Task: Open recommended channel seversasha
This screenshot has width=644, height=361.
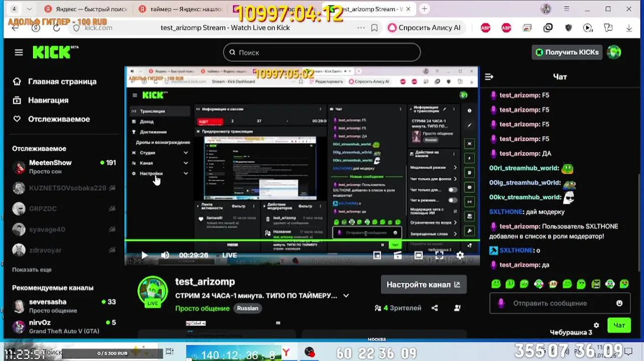Action: 64,306
